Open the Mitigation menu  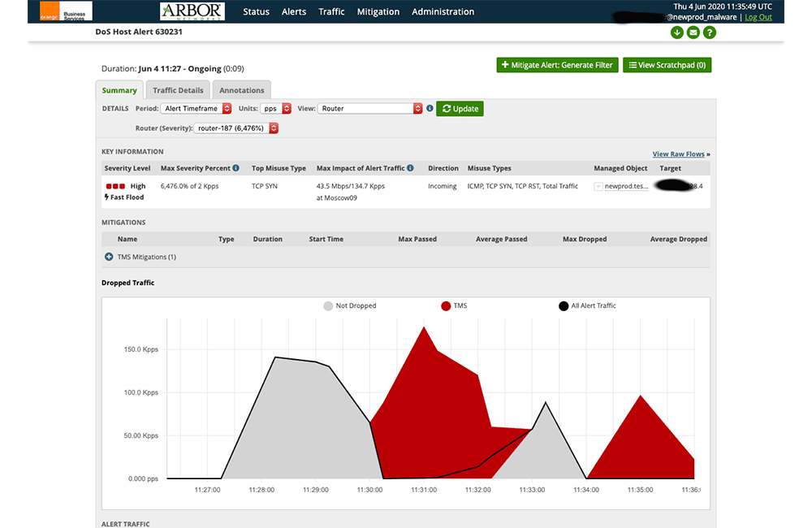[x=378, y=11]
